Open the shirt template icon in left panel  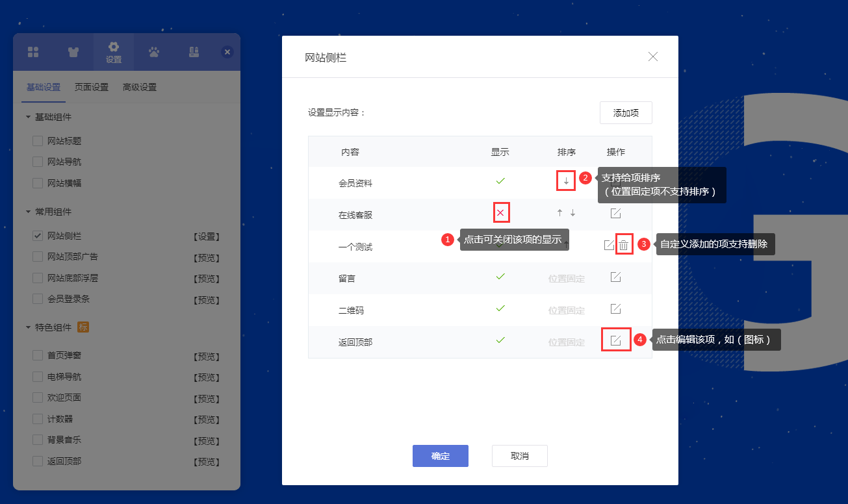73,52
